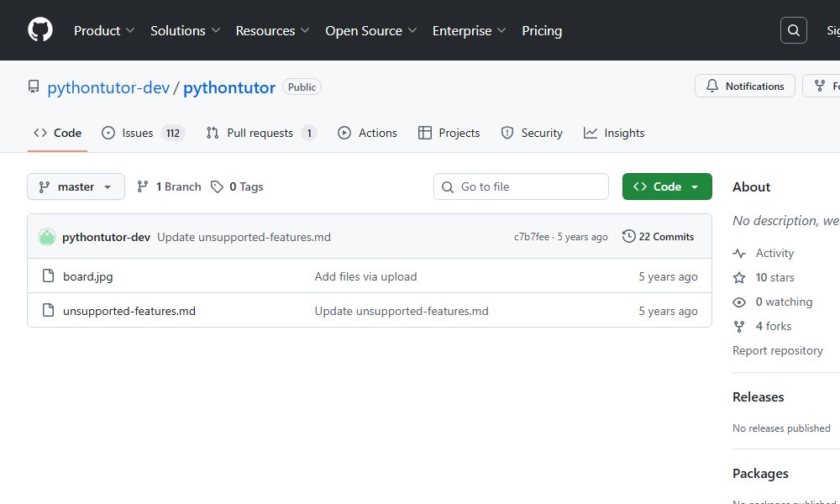Switch to the Security tab

pyautogui.click(x=532, y=133)
